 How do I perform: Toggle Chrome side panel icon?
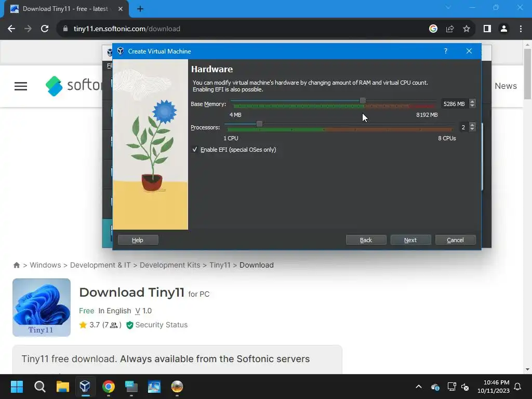click(487, 29)
